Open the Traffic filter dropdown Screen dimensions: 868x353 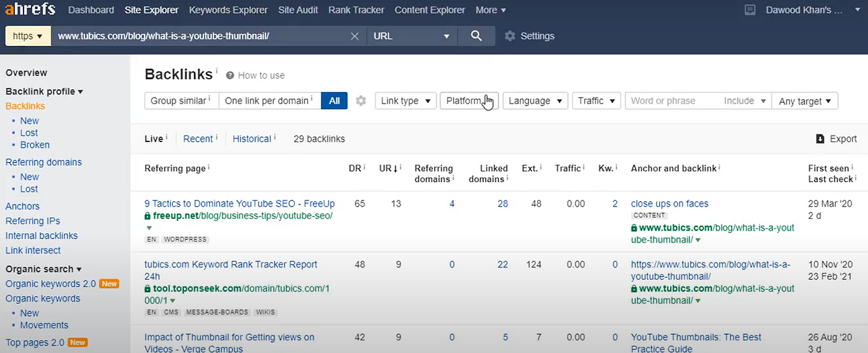tap(596, 101)
